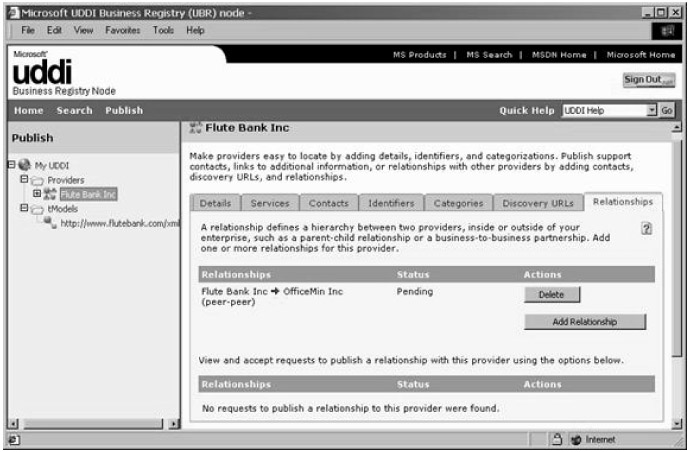Screen dimensions: 691x452
Task: Click the tModels folder icon
Action: pos(37,208)
